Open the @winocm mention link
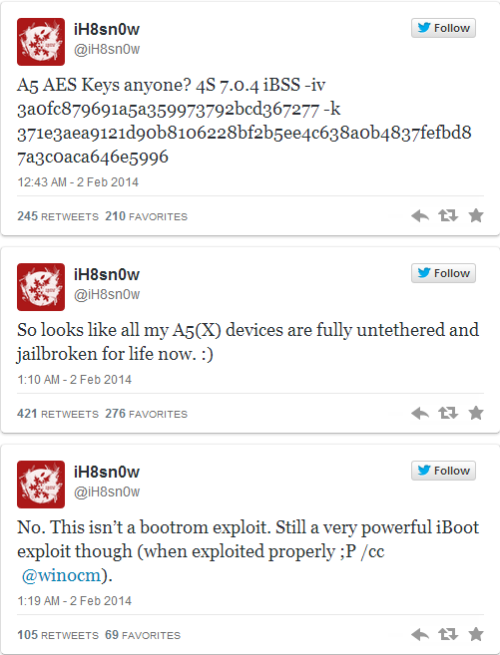 click(61, 576)
